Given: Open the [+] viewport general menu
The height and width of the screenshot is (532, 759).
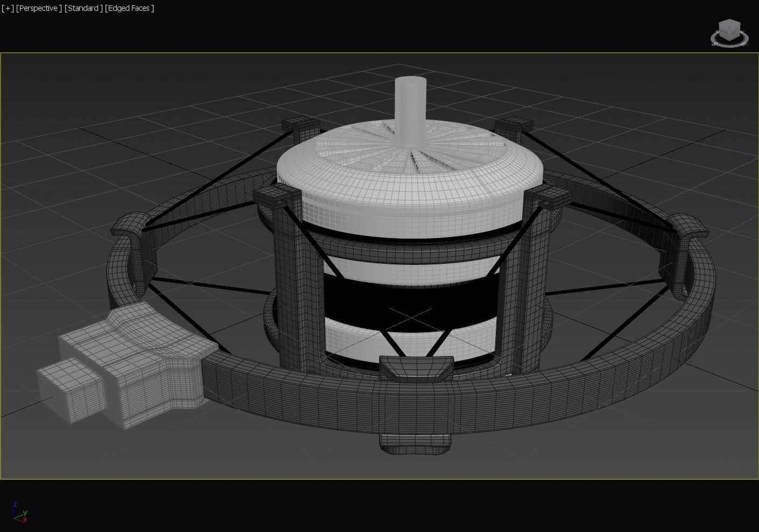Looking at the screenshot, I should pyautogui.click(x=8, y=8).
